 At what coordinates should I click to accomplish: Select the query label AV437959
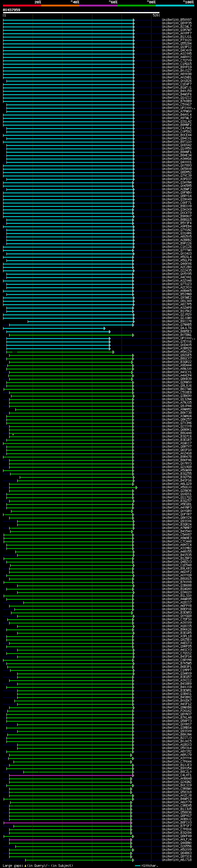[x=11, y=10]
